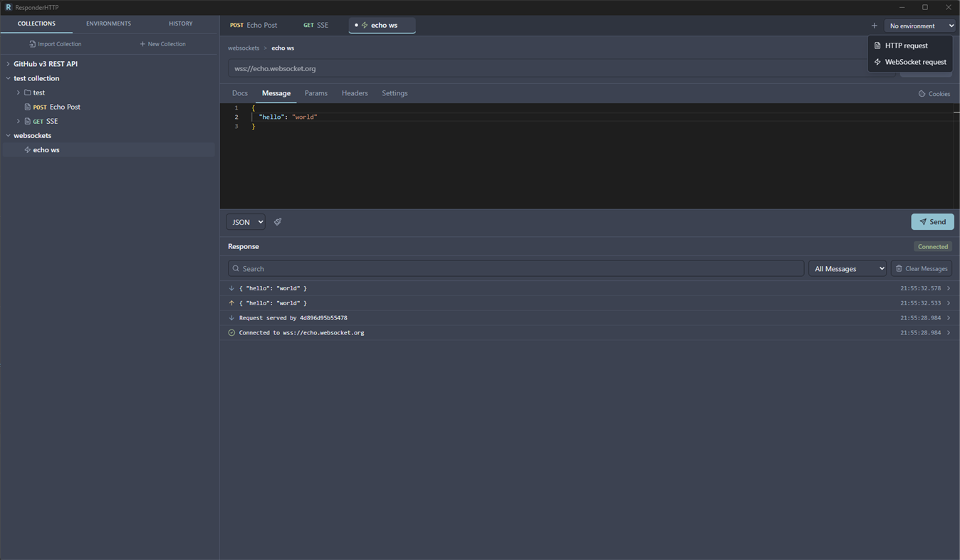Click the ResponderHTTP app icon in title bar
This screenshot has width=960, height=560.
(9, 7)
